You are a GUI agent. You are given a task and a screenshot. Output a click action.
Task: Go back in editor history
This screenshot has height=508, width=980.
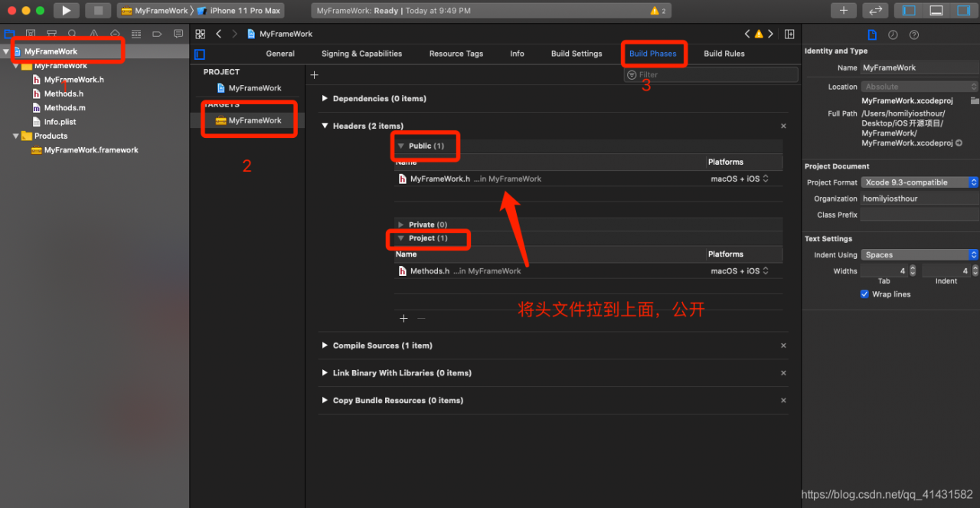pyautogui.click(x=218, y=34)
